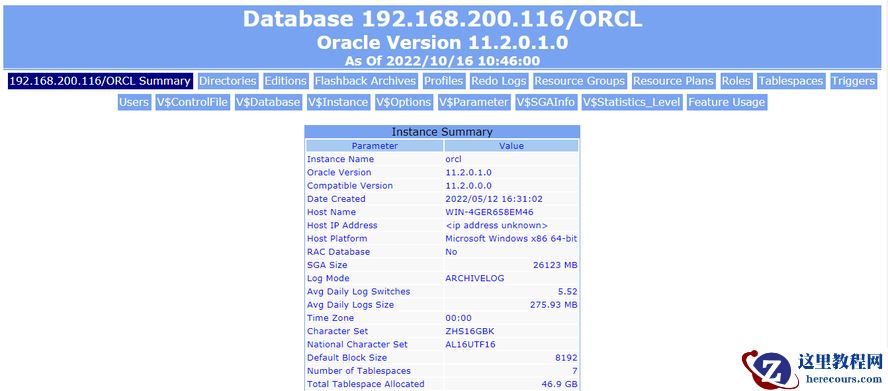Open the Feature Usage tab
888x391 pixels.
click(x=727, y=103)
